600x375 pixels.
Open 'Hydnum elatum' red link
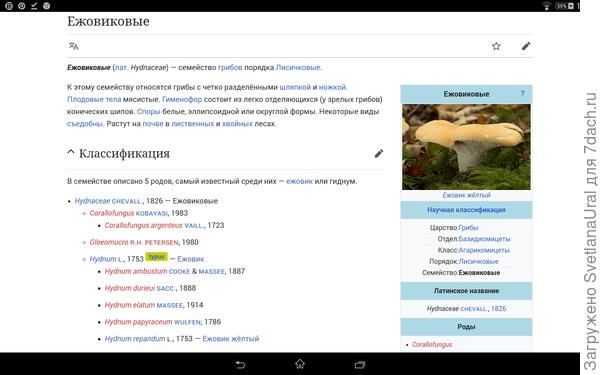coord(130,305)
